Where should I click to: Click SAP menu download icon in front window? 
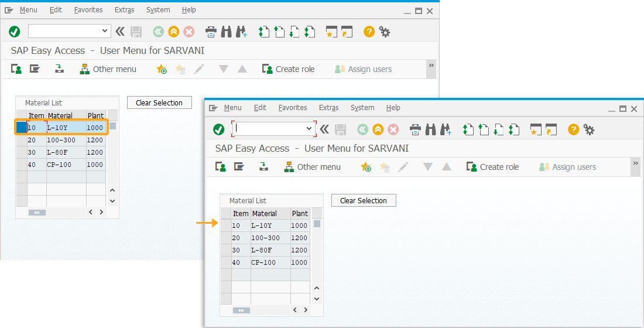pos(263,166)
